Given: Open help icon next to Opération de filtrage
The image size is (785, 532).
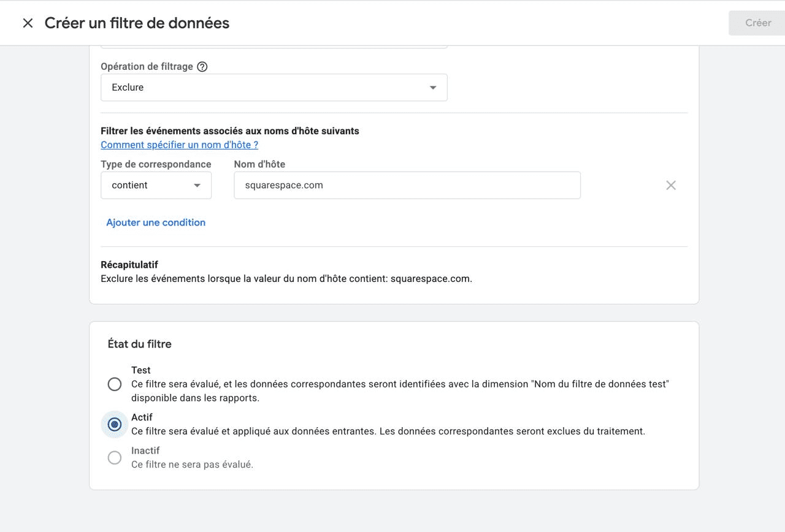Looking at the screenshot, I should point(202,67).
